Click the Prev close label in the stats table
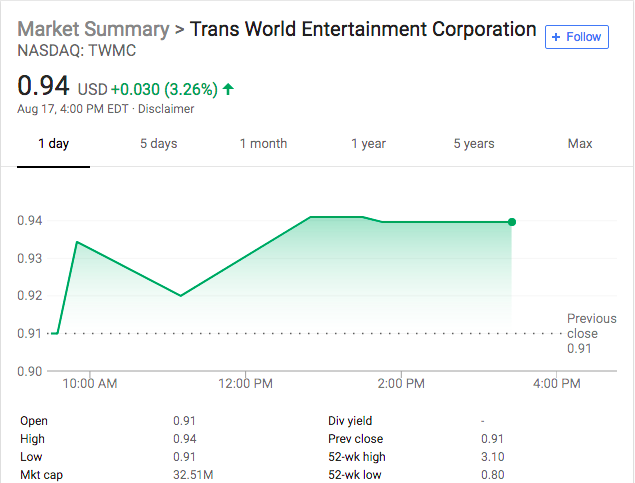Image resolution: width=635 pixels, height=483 pixels. tap(356, 439)
